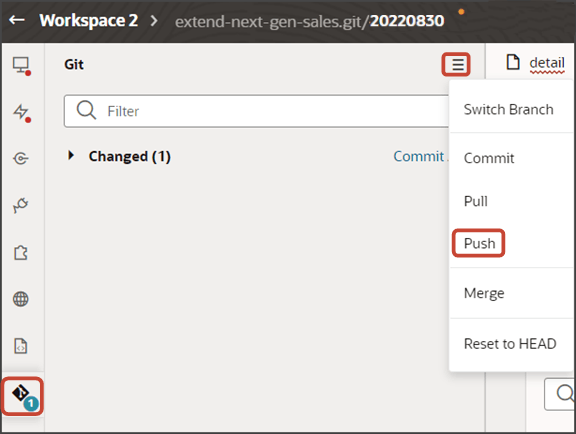
Task: Open the Services panel icon
Action: [x=21, y=159]
